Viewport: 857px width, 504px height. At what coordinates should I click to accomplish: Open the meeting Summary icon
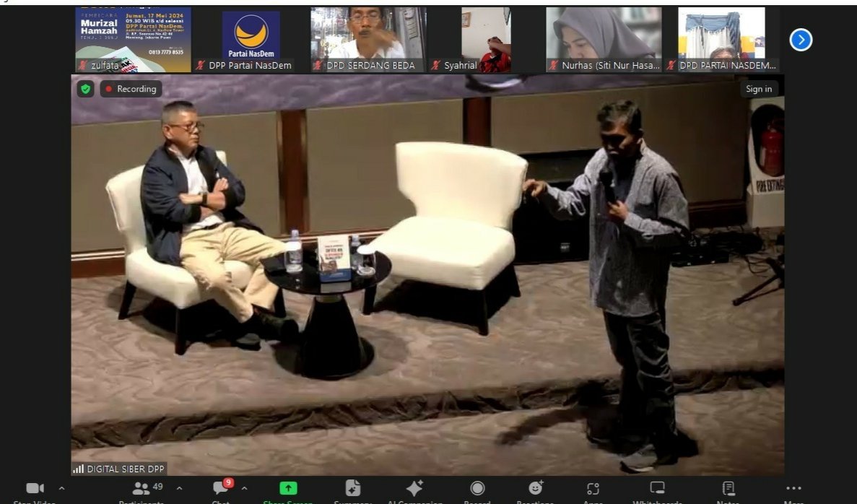352,489
